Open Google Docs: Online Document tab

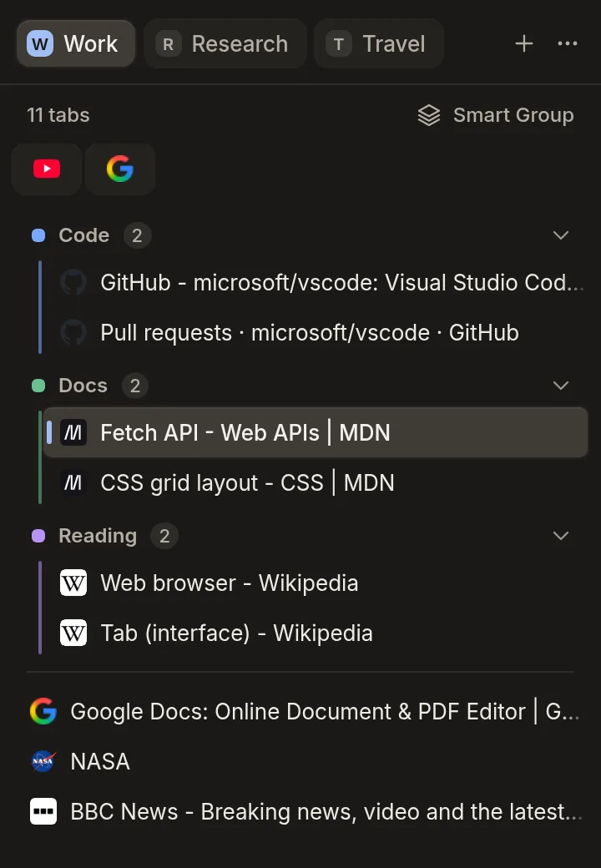click(x=300, y=711)
